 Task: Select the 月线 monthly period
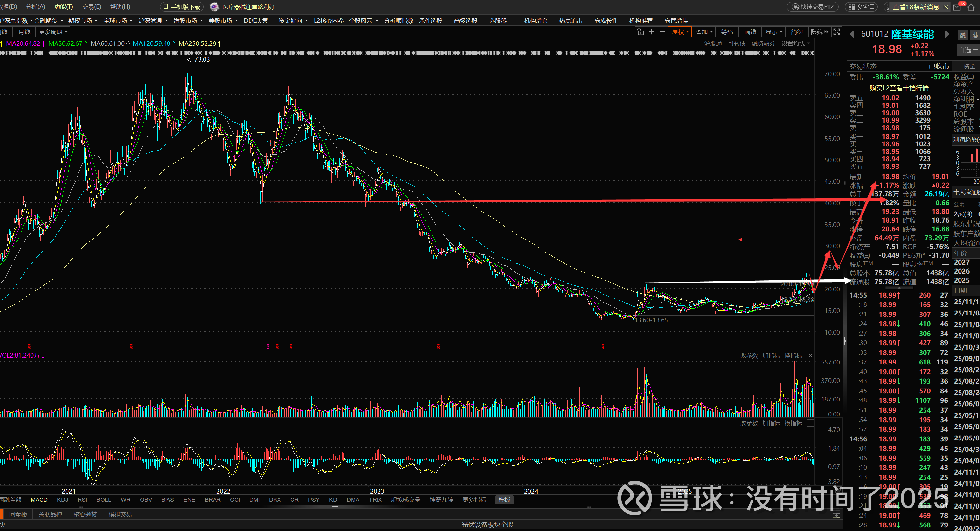tap(24, 32)
